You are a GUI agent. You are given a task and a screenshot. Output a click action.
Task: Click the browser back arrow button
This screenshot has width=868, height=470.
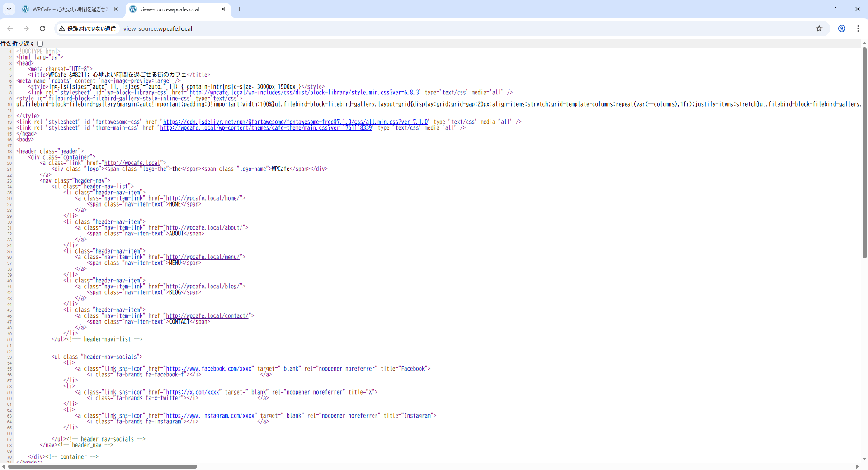point(10,28)
